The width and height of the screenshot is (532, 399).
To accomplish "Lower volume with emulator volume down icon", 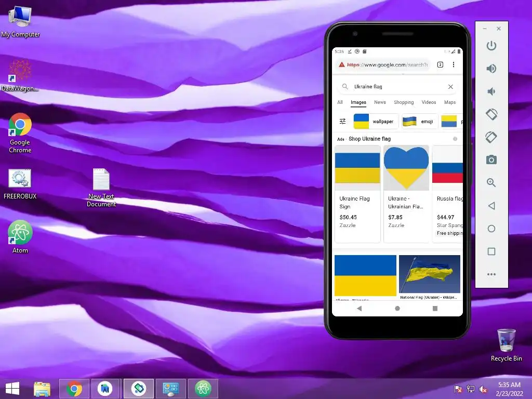I will point(491,91).
